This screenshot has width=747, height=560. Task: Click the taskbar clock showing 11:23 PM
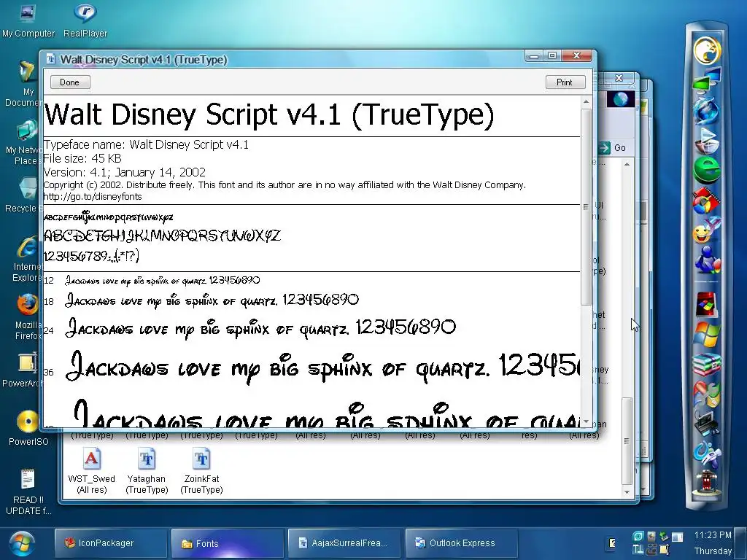pos(713,534)
